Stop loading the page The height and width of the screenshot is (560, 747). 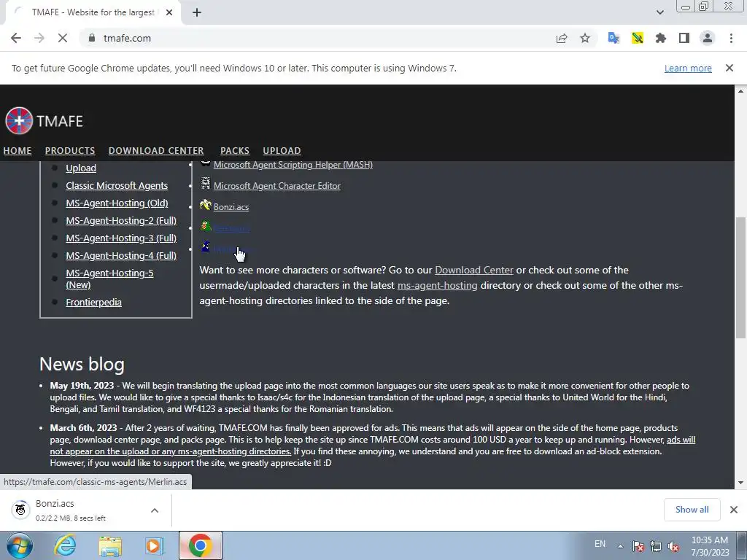(x=63, y=38)
